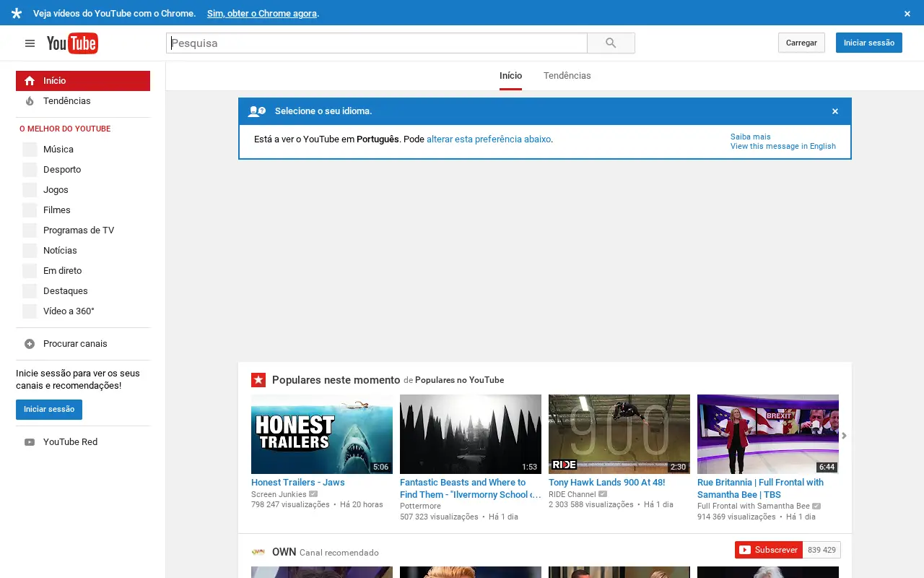Click 'alterar esta preferência abaixo' link
The width and height of the screenshot is (924, 578).
[489, 139]
